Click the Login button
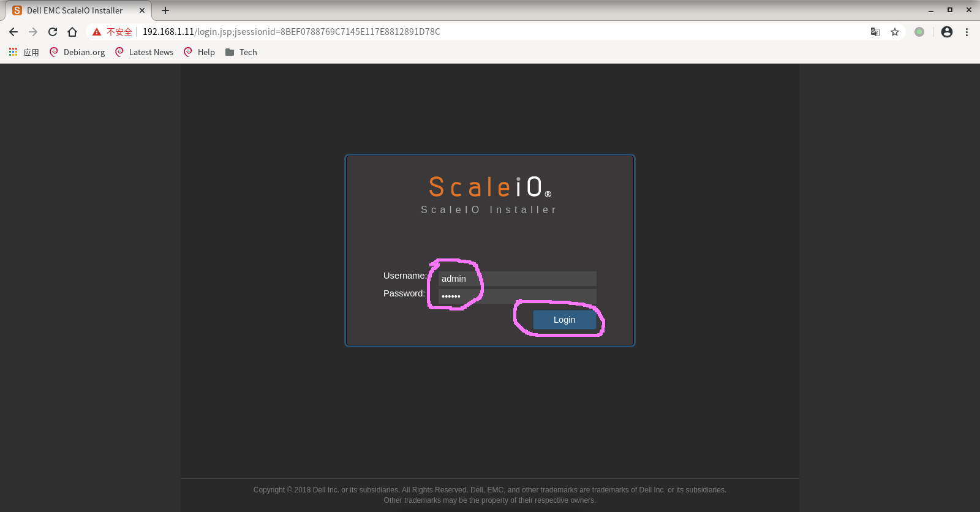The height and width of the screenshot is (512, 980). click(x=564, y=320)
